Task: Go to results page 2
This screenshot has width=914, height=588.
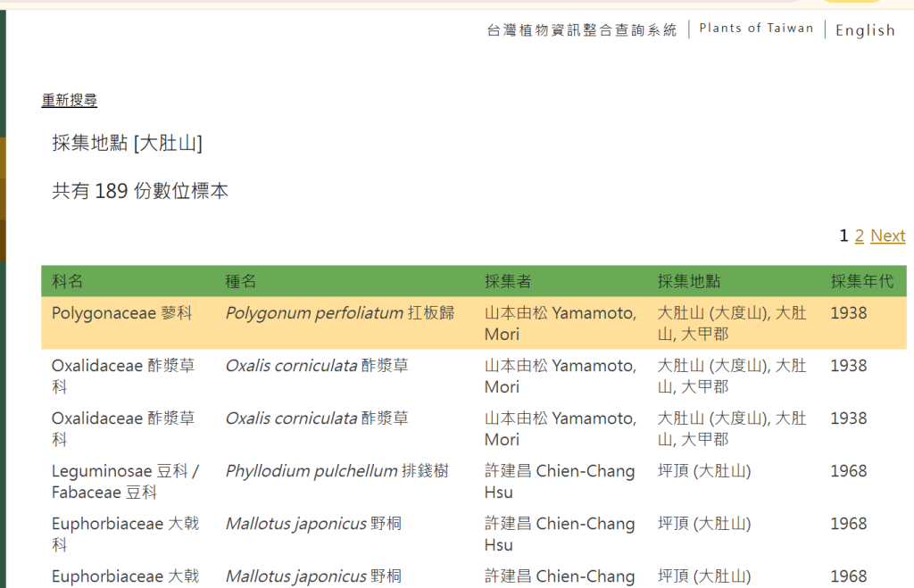Action: pyautogui.click(x=859, y=236)
